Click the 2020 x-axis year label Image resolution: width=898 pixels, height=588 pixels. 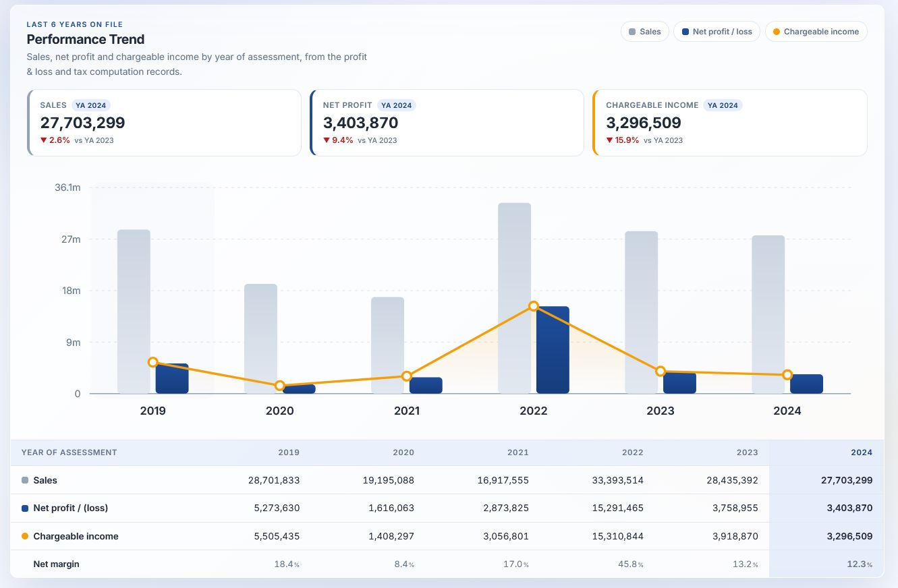pyautogui.click(x=280, y=411)
